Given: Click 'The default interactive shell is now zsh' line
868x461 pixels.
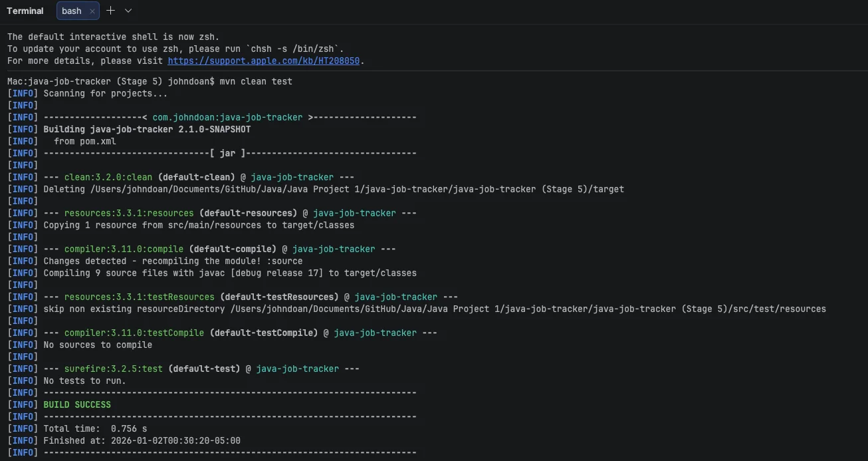Looking at the screenshot, I should (113, 37).
